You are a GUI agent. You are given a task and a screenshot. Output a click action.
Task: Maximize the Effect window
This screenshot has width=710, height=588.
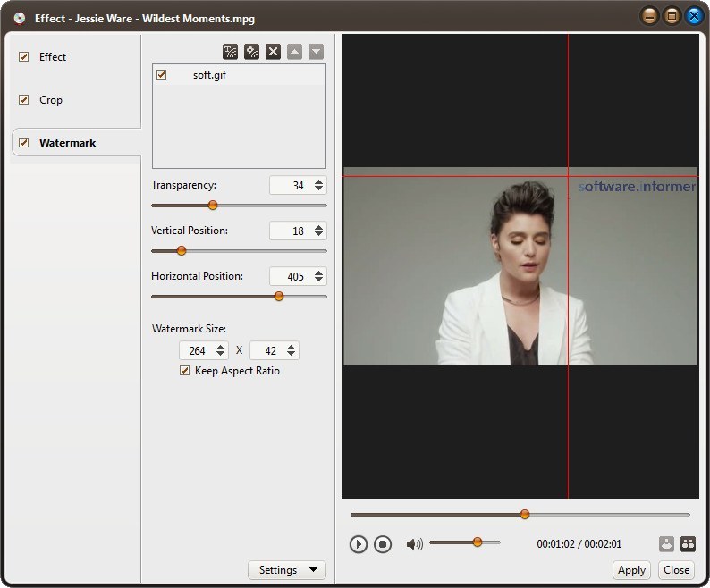(672, 17)
